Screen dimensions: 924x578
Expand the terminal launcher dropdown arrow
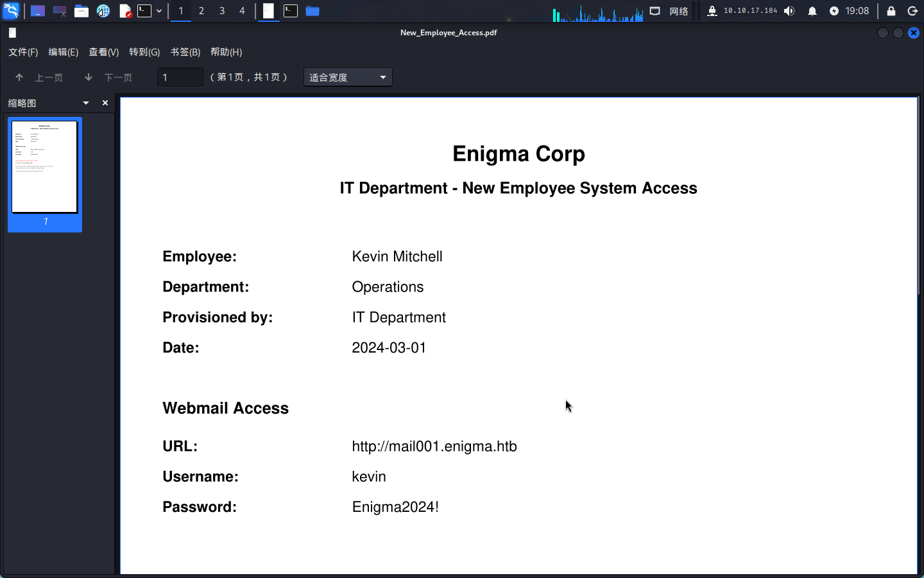click(159, 11)
